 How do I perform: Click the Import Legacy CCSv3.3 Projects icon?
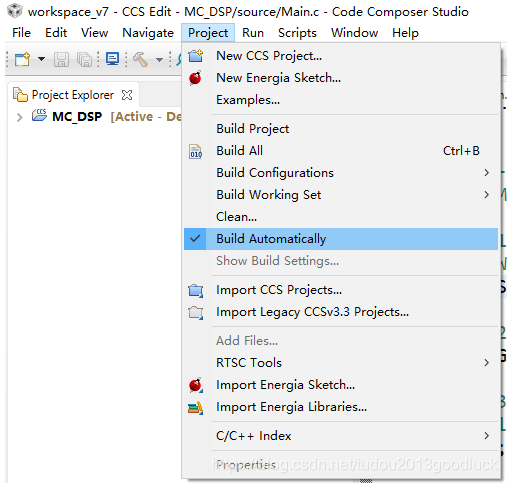click(196, 312)
